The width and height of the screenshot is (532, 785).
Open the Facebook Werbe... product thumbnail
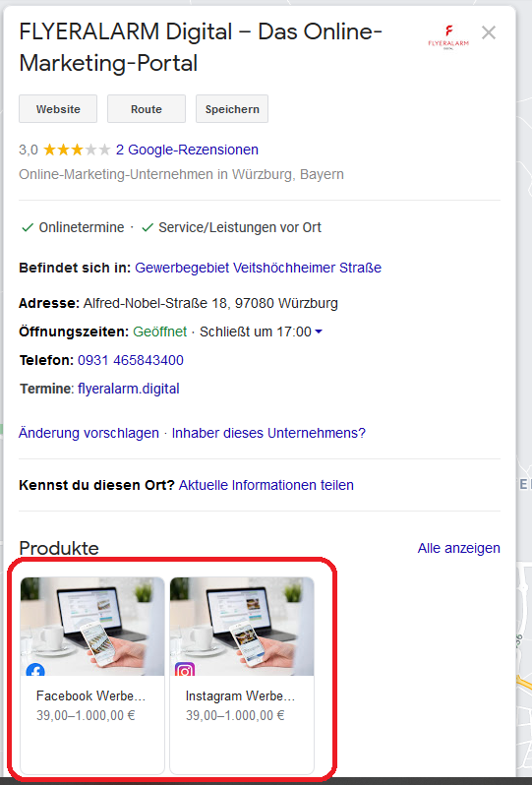click(x=92, y=627)
